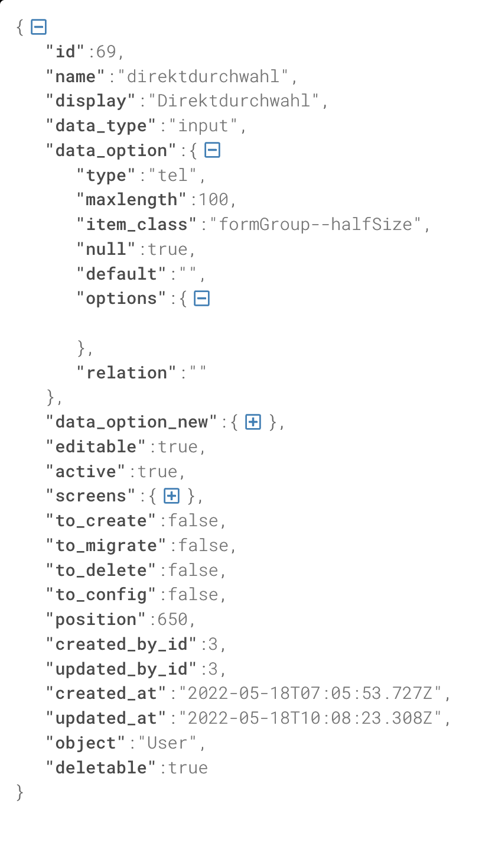
Task: Collapse the empty options object
Action: coord(202,299)
